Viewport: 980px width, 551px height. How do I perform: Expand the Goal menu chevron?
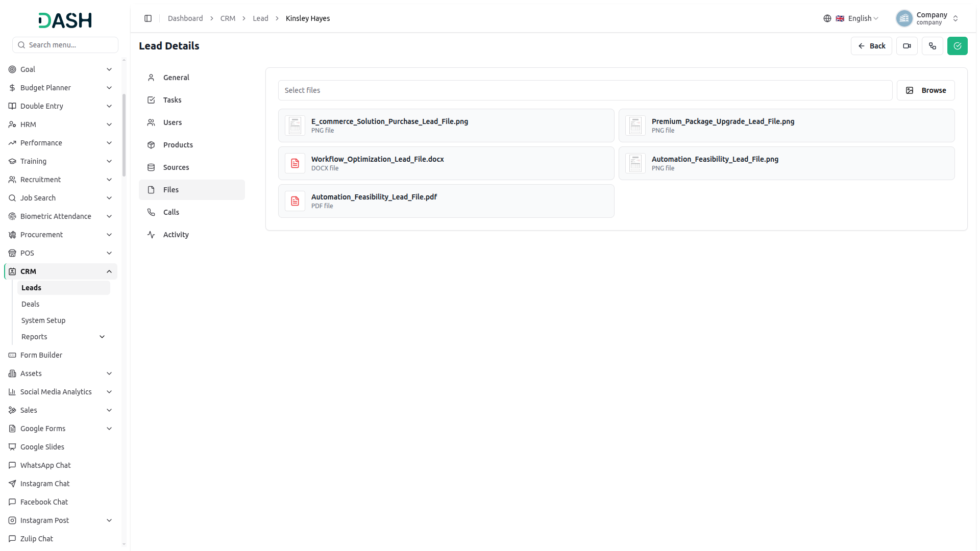coord(109,69)
